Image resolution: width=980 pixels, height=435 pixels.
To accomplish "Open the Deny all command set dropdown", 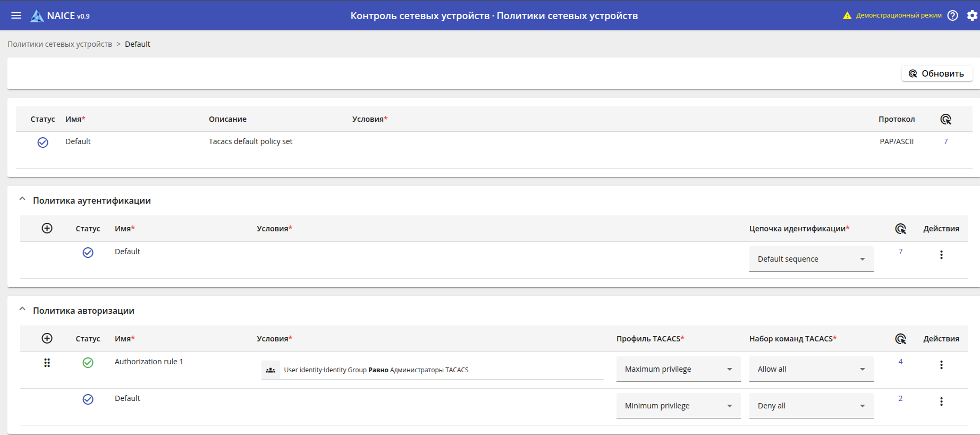I will click(811, 406).
